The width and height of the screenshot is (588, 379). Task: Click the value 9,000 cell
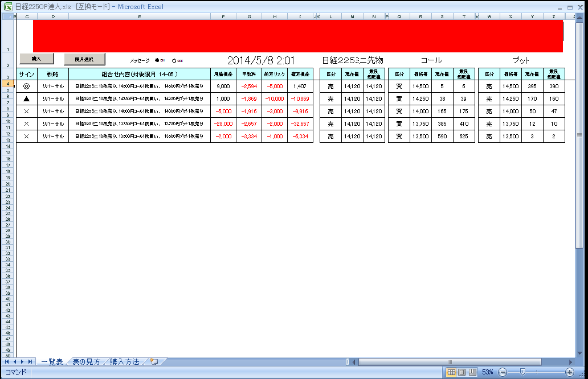tap(223, 86)
